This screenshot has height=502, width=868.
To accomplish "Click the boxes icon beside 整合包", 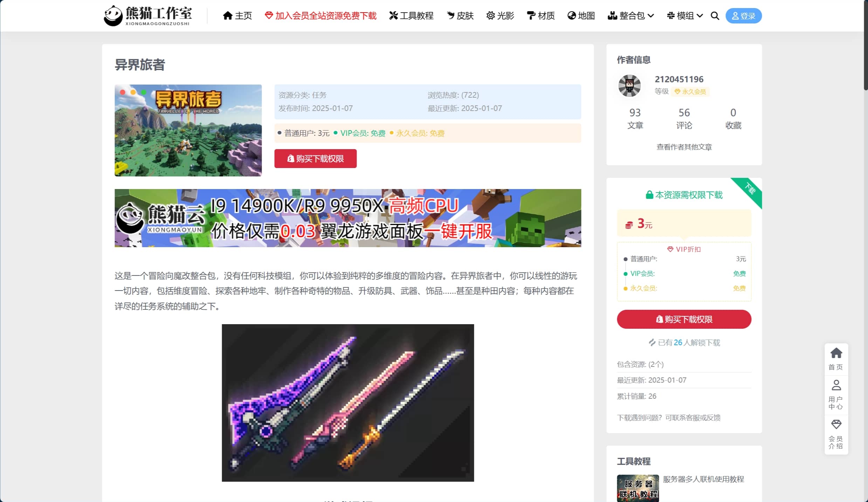I will (612, 16).
